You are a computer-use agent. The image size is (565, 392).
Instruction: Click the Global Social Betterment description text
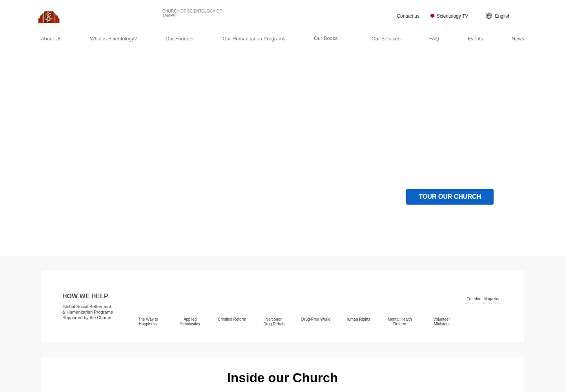coord(87,312)
